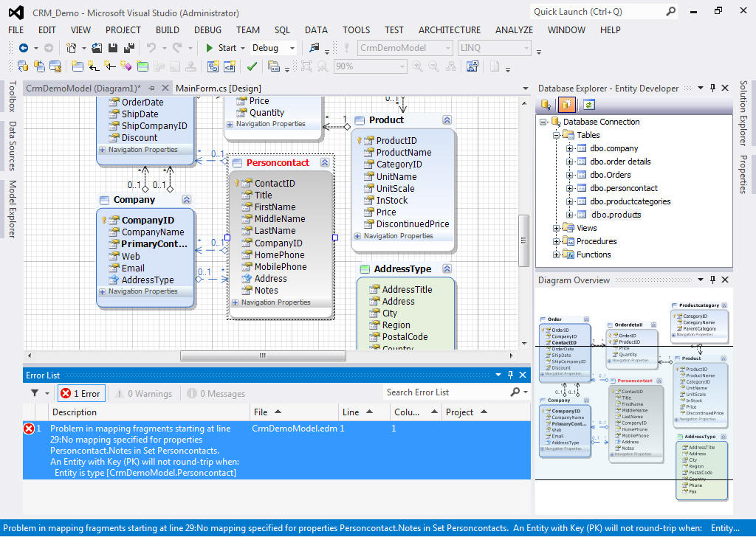The height and width of the screenshot is (537, 756).
Task: Click the refresh icon in Database Explorer
Action: tap(589, 105)
